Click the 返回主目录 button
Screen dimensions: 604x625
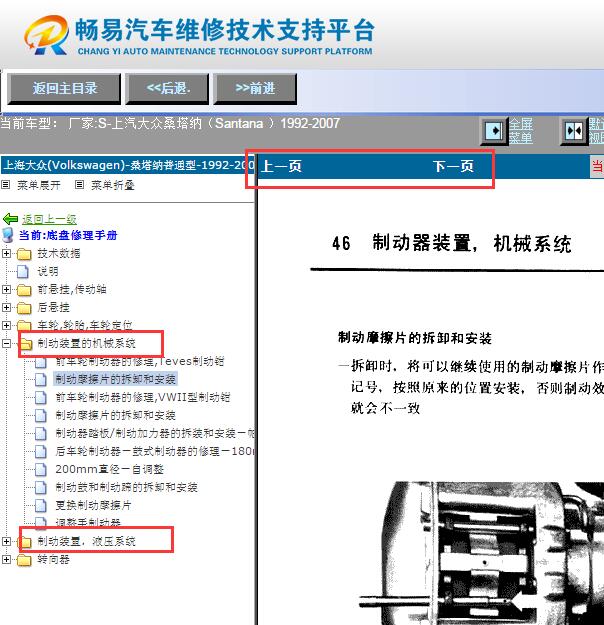click(x=64, y=88)
